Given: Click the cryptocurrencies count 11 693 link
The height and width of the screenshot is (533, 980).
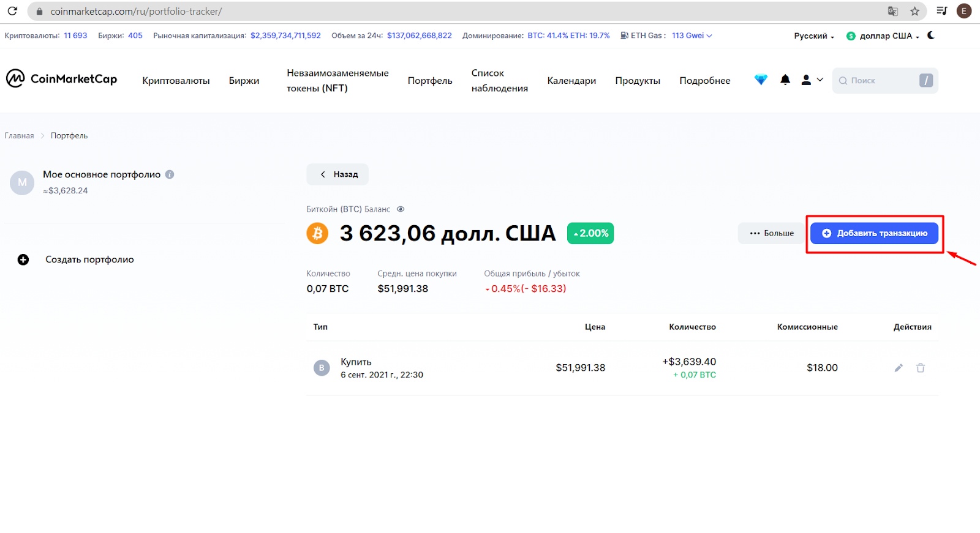Looking at the screenshot, I should pyautogui.click(x=75, y=35).
